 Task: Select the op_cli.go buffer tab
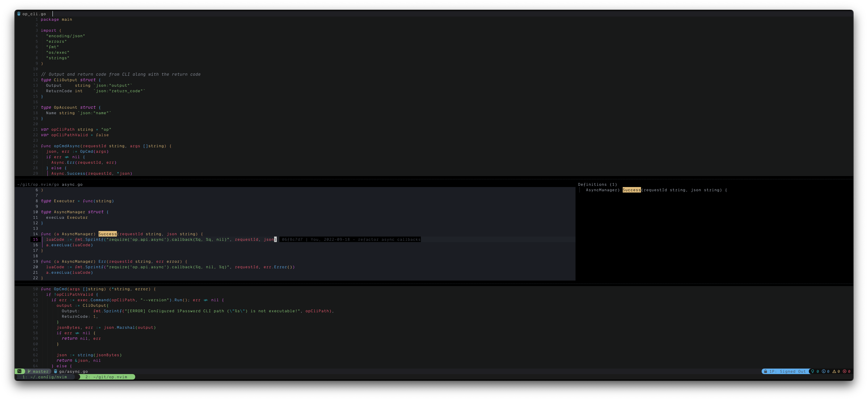(34, 14)
